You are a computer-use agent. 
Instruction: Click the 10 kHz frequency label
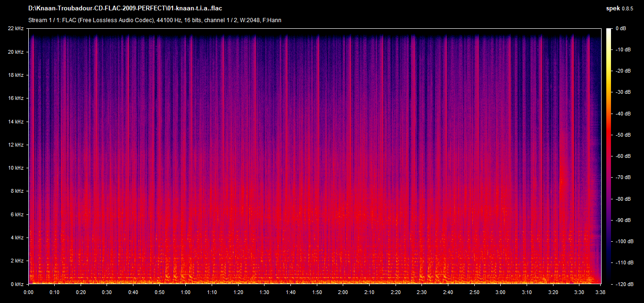16,168
